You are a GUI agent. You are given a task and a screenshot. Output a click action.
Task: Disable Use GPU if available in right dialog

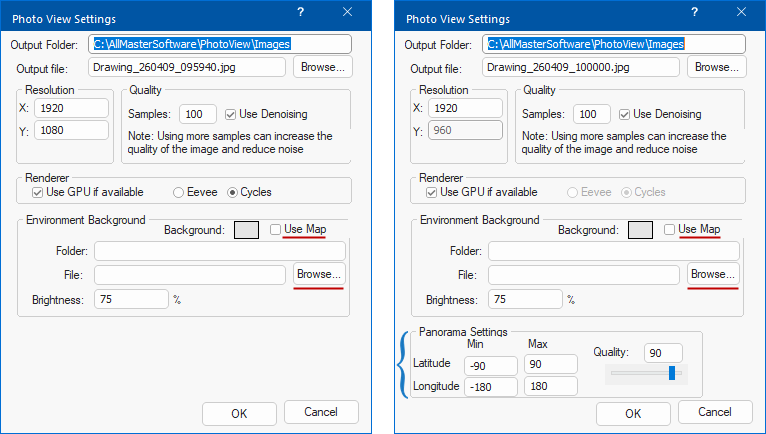[432, 192]
